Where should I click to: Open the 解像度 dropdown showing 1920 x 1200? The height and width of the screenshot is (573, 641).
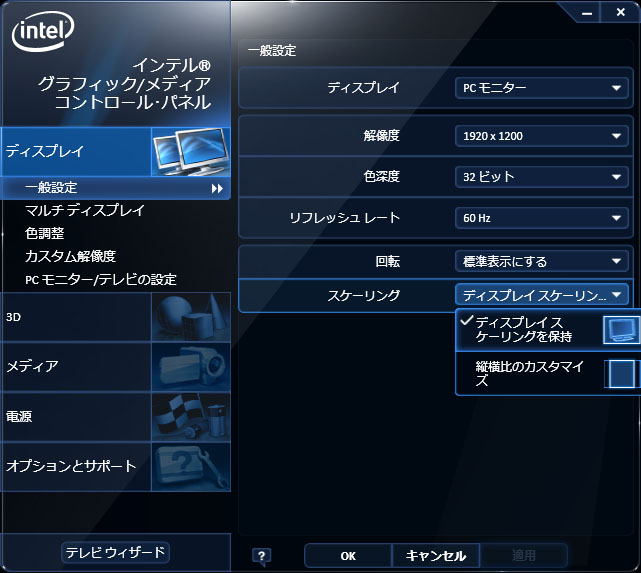click(x=542, y=136)
